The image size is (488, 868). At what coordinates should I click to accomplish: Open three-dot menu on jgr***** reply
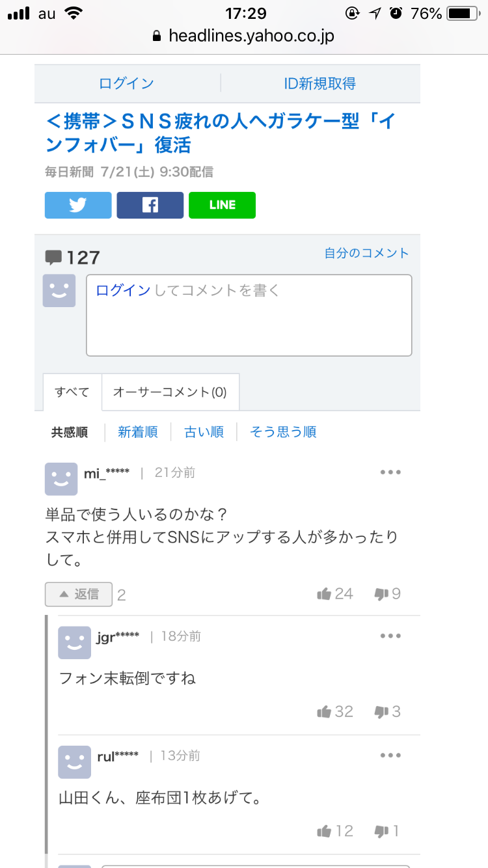point(390,636)
